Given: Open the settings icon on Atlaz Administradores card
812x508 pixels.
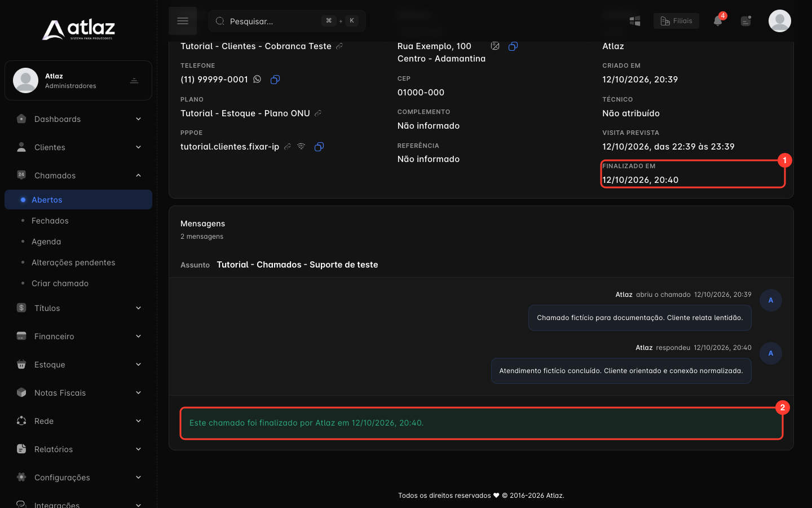Looking at the screenshot, I should (134, 81).
